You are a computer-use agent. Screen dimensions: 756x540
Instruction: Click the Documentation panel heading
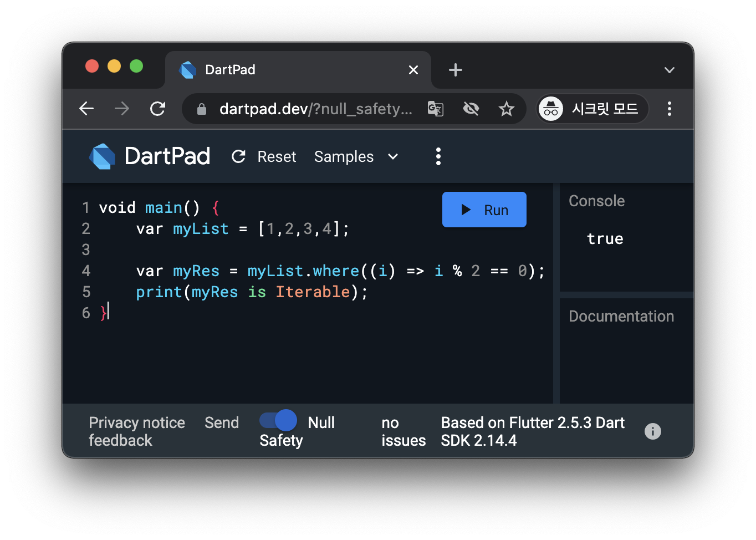(x=621, y=316)
